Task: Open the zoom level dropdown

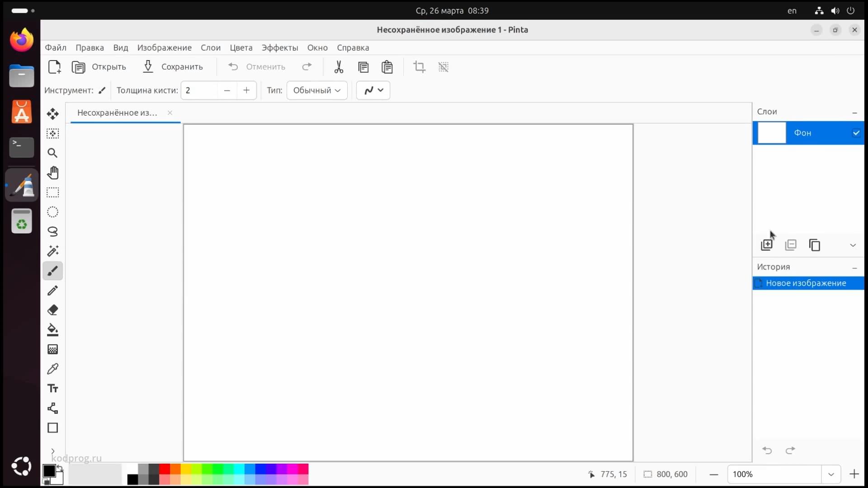Action: [831, 474]
